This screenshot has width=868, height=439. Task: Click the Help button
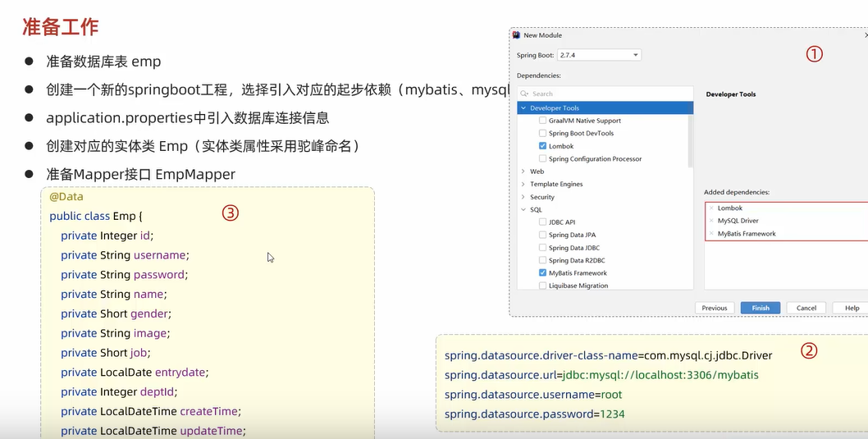(x=852, y=308)
